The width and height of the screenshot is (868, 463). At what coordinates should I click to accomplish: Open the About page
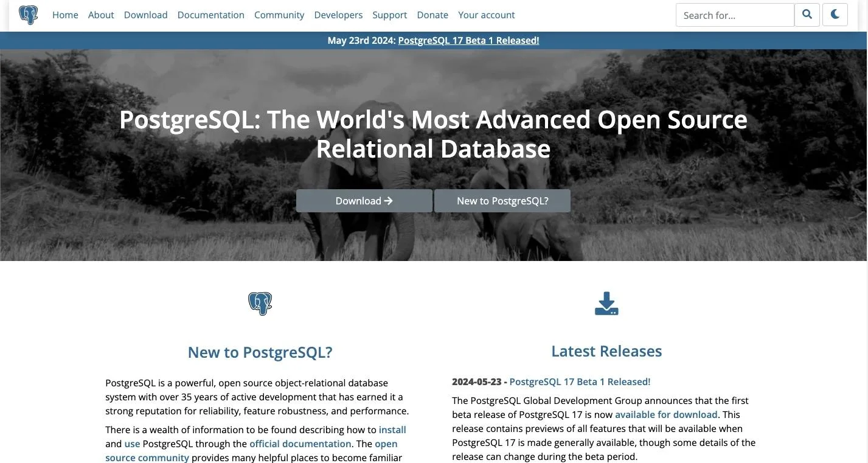click(101, 15)
